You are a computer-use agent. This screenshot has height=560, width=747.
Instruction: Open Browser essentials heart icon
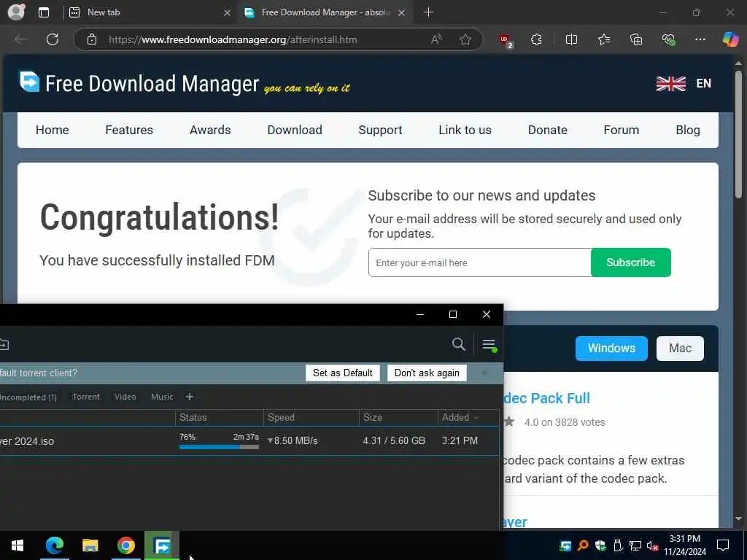(668, 39)
